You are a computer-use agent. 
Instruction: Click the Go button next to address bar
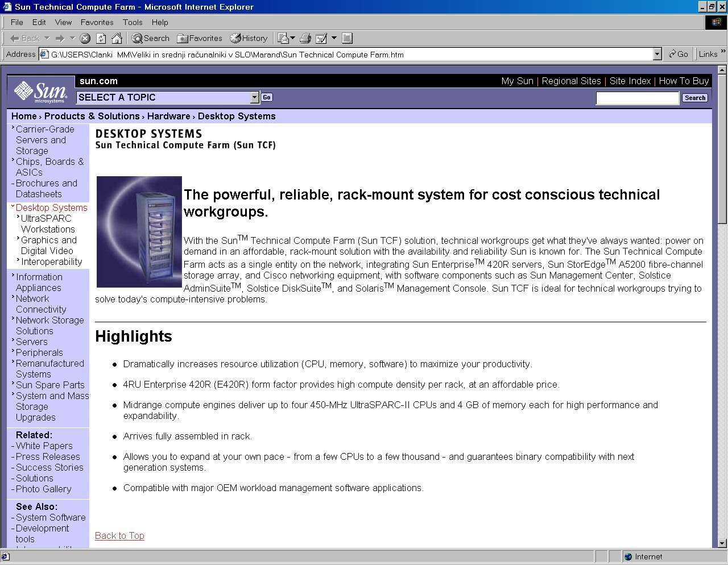click(678, 54)
